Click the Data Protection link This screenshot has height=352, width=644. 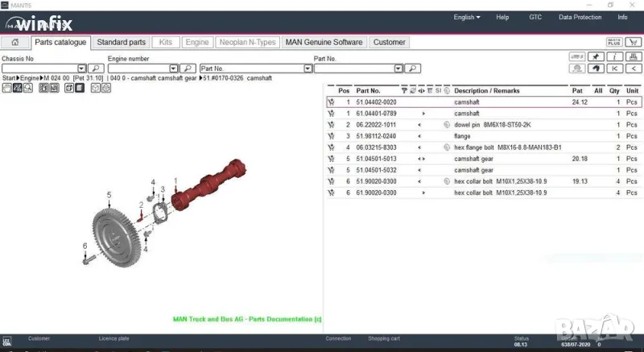(580, 17)
